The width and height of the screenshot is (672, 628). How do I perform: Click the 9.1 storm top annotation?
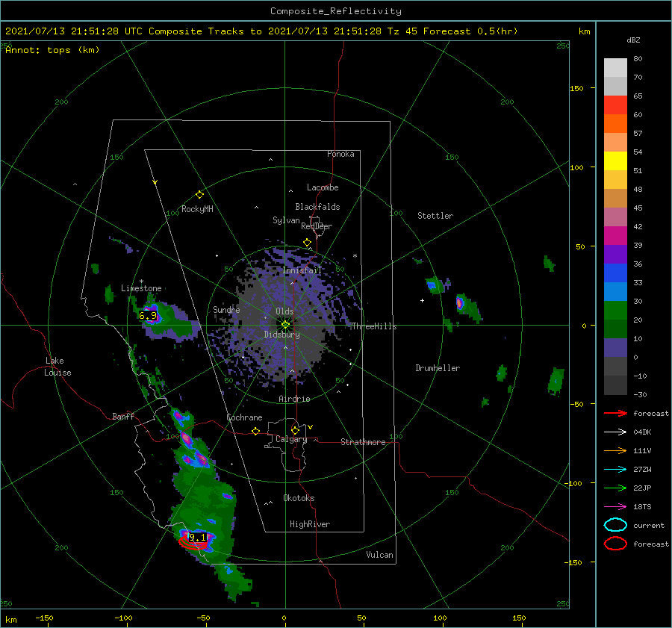pyautogui.click(x=197, y=537)
